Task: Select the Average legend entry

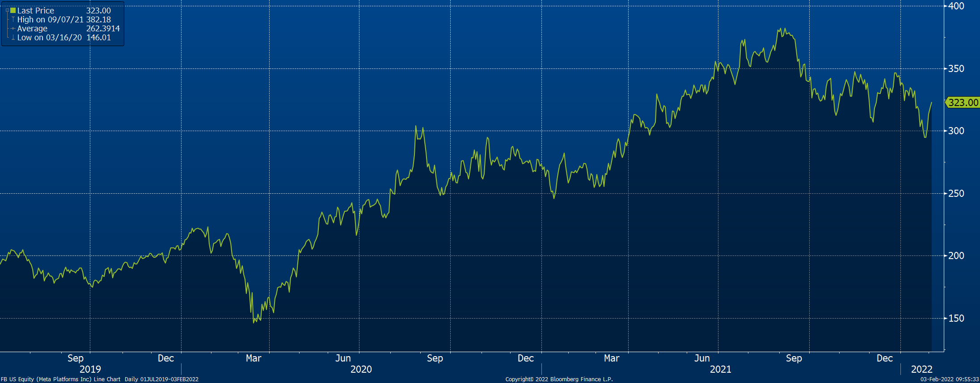Action: click(x=32, y=29)
